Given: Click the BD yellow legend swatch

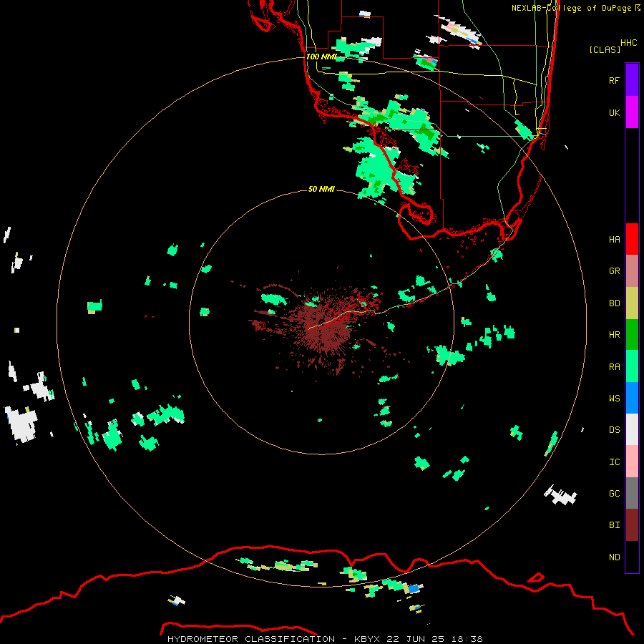Looking at the screenshot, I should point(632,303).
